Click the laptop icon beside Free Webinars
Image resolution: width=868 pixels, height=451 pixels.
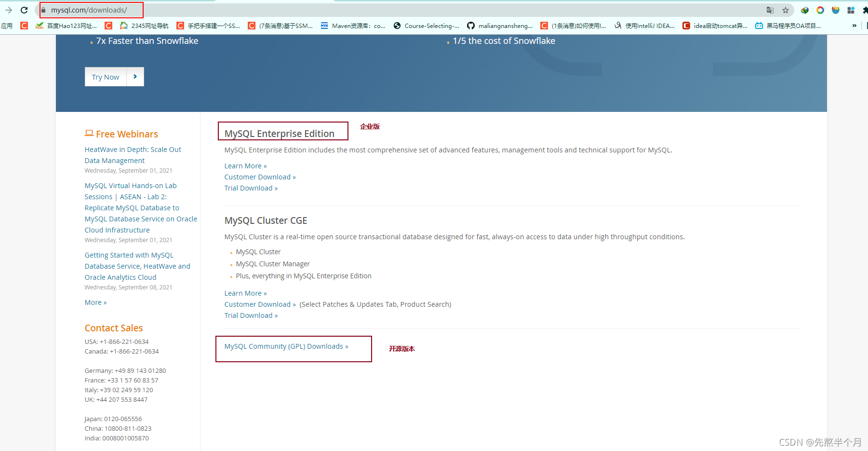pyautogui.click(x=89, y=133)
